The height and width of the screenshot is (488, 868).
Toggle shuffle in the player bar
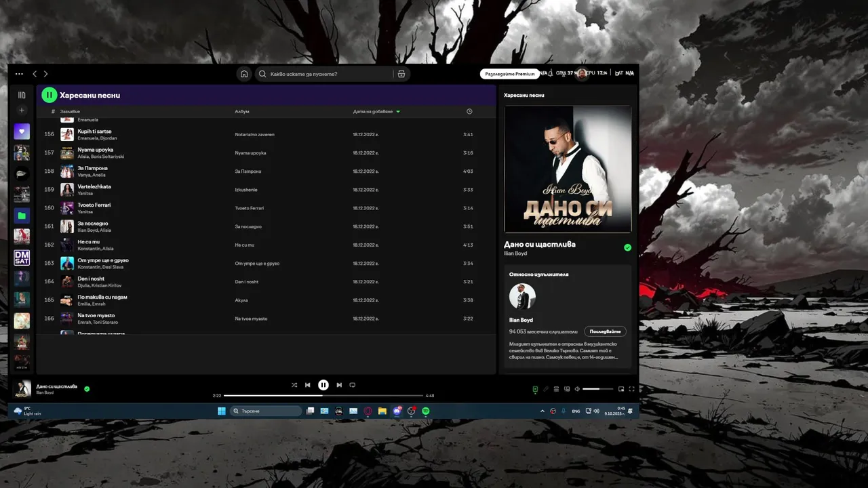(x=294, y=385)
